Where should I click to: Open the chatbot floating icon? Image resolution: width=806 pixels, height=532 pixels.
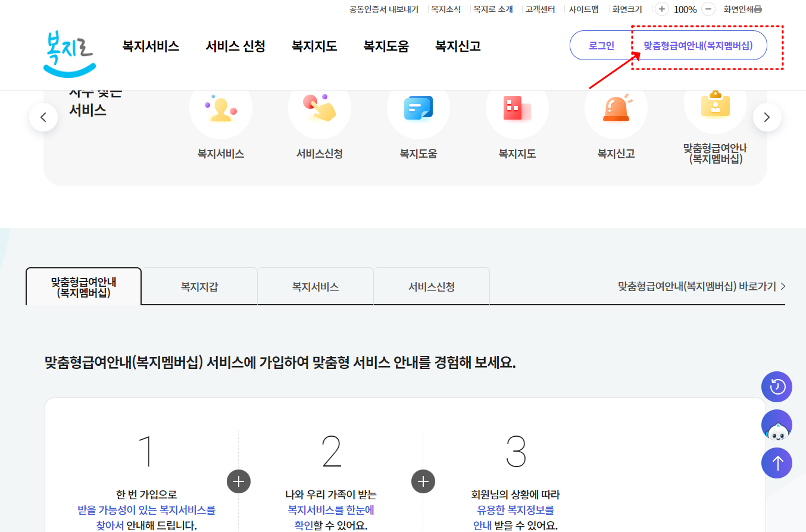(x=777, y=424)
